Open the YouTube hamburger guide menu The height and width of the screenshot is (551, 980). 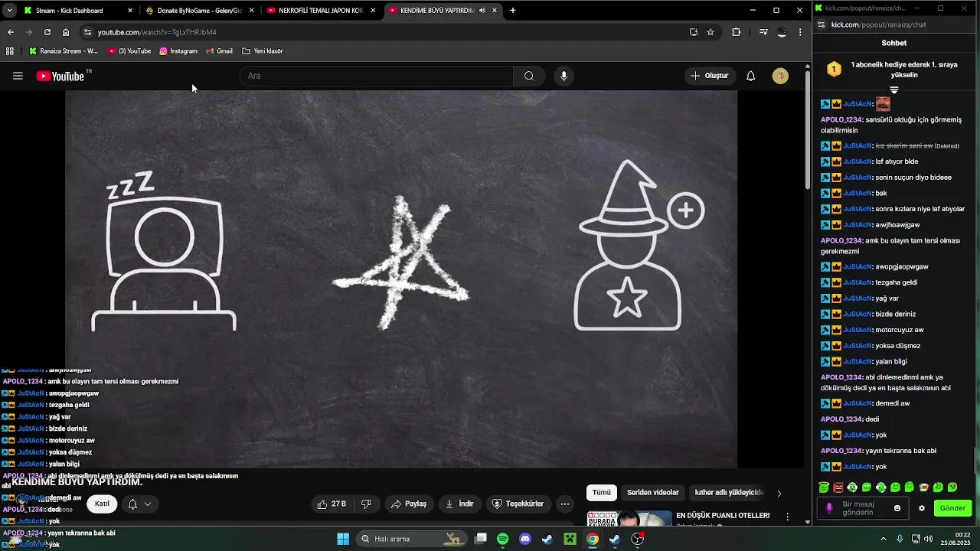[x=18, y=76]
